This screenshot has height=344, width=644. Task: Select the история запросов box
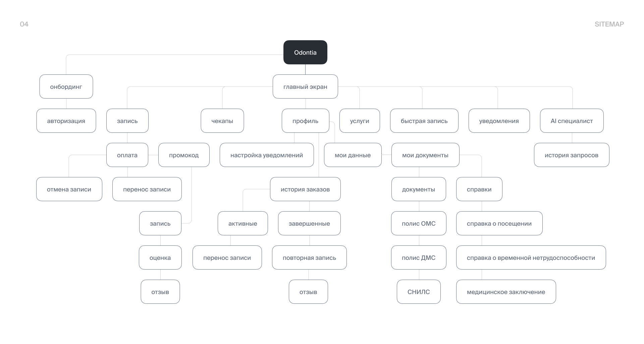572,155
